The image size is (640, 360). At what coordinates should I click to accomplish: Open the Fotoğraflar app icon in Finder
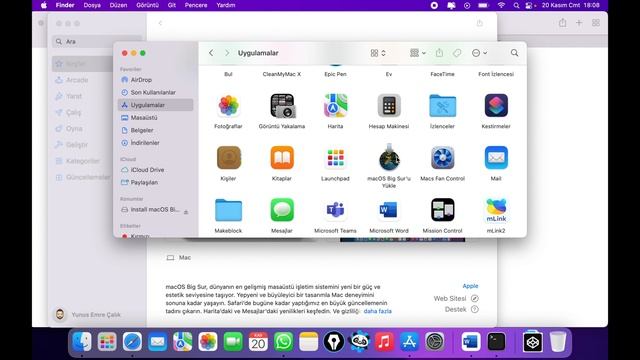[x=228, y=106]
